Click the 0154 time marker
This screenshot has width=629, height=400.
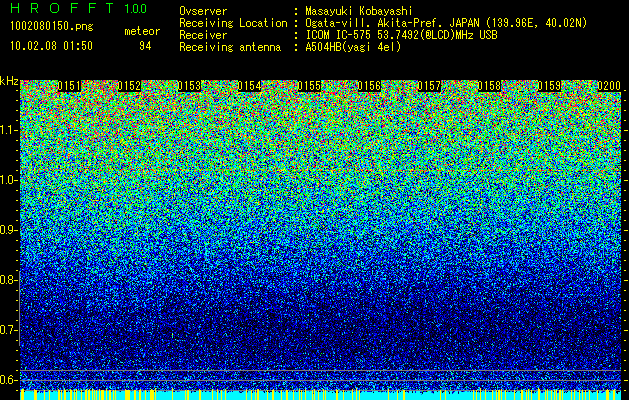(x=249, y=86)
